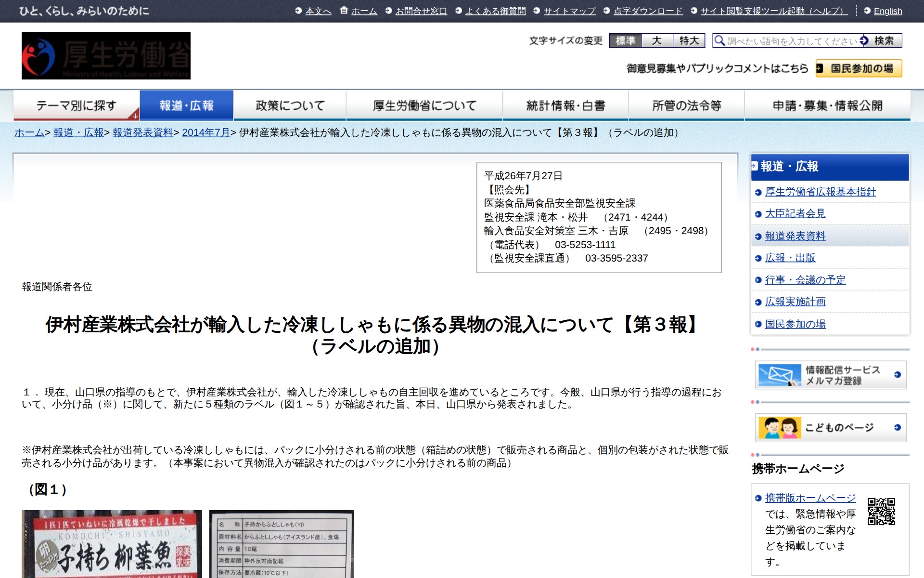924x578 pixels.
Task: Click the home icon in top bar
Action: [344, 10]
